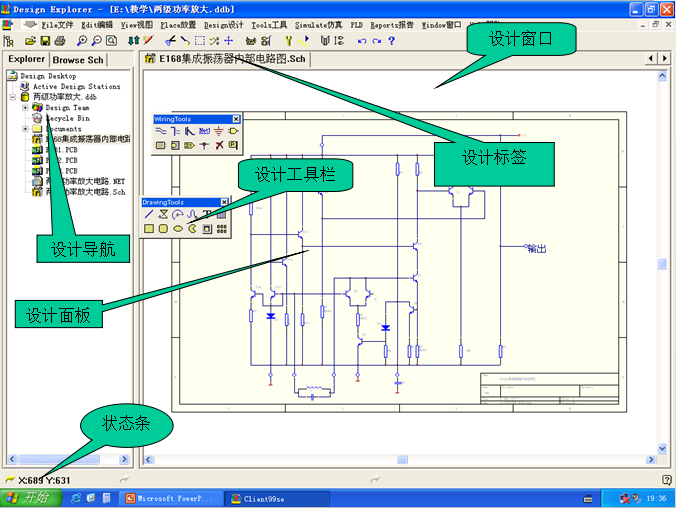The width and height of the screenshot is (676, 508).
Task: Select the Sheet Entry tool in WiringTools
Action: 175,145
